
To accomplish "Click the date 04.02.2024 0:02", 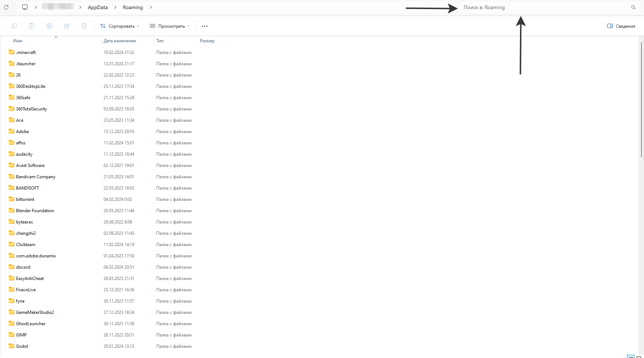I will click(x=118, y=199).
